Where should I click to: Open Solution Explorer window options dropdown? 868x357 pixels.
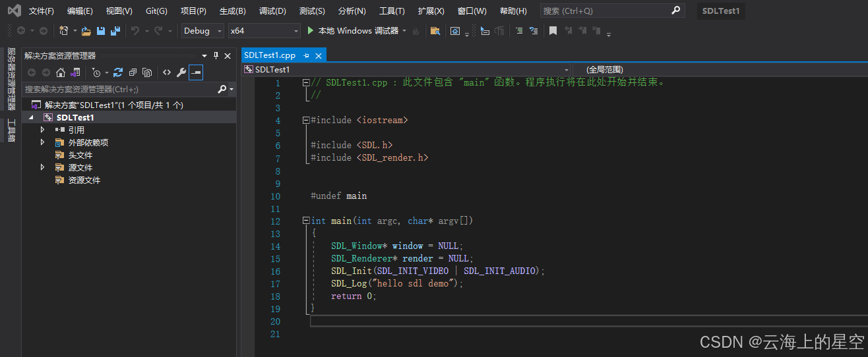click(205, 56)
